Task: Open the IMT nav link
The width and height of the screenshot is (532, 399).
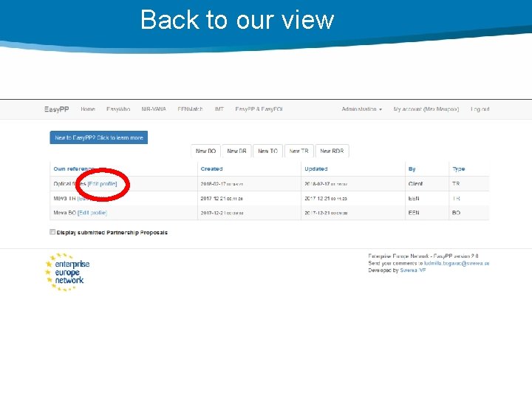Action: tap(219, 109)
